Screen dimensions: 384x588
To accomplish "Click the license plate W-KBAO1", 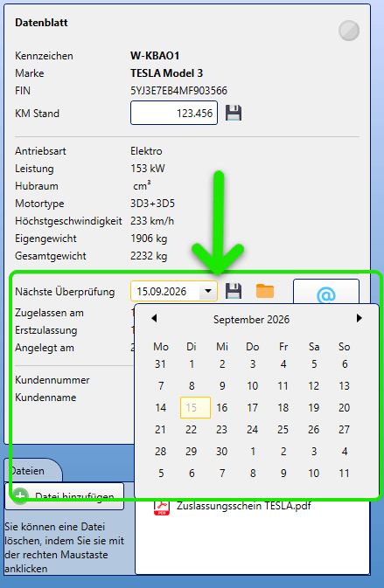I will click(x=155, y=56).
